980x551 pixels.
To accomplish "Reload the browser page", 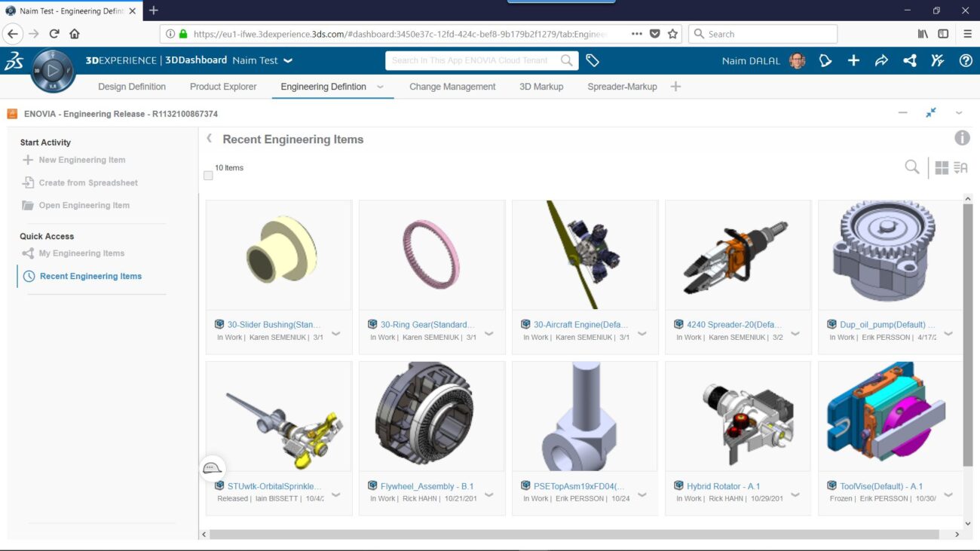I will click(54, 34).
